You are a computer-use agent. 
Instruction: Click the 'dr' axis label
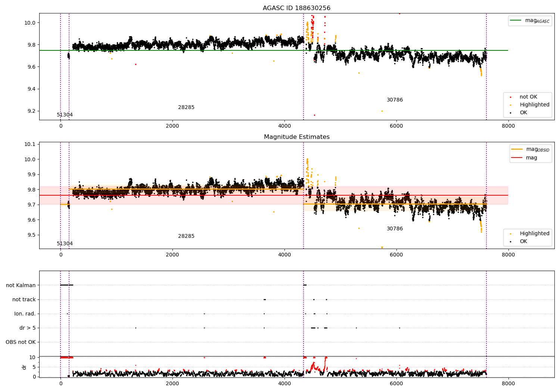coord(24,367)
